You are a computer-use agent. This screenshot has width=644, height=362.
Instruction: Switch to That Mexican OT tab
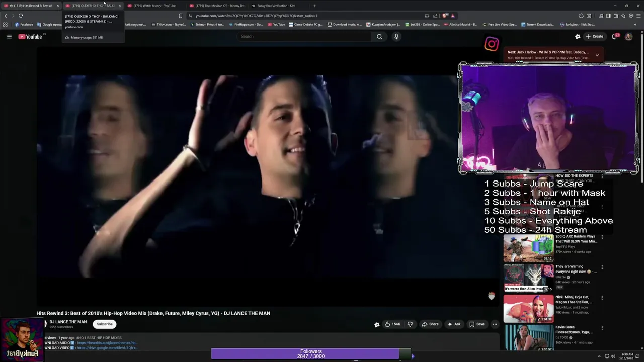(216, 6)
